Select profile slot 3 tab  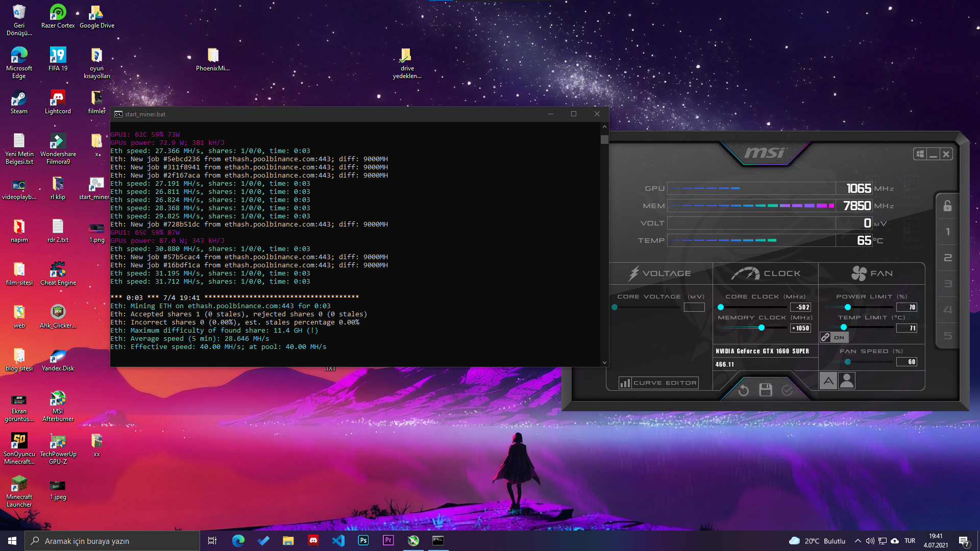pyautogui.click(x=947, y=284)
